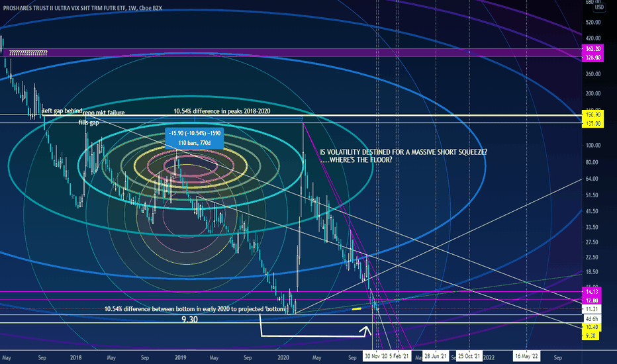Click the USD currency button

tap(599, 7)
